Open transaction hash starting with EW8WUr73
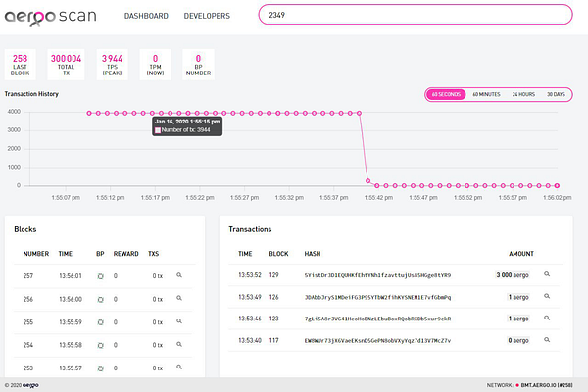Image resolution: width=588 pixels, height=392 pixels. click(377, 341)
